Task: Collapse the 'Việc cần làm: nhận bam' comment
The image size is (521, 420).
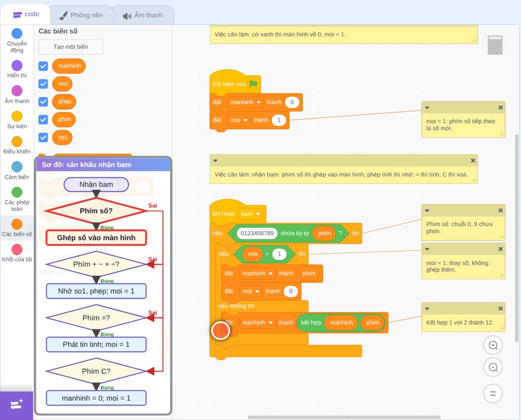Action: [215, 161]
